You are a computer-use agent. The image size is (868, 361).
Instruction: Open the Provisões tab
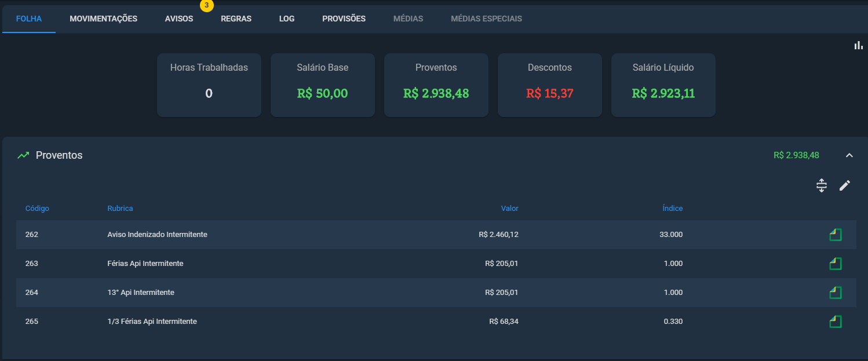[x=344, y=19]
